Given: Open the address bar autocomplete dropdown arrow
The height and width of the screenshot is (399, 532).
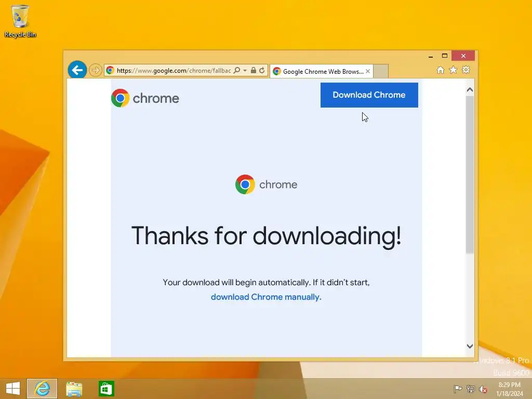Looking at the screenshot, I should click(245, 71).
